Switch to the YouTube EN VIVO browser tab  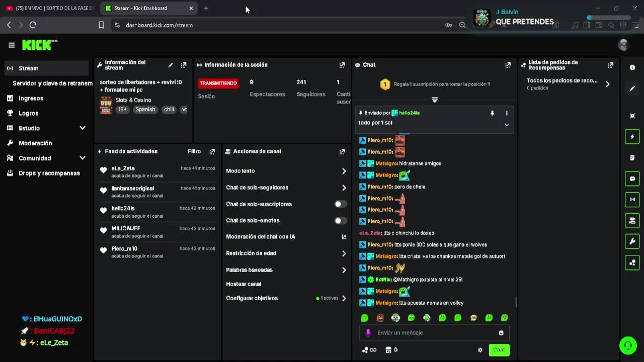point(50,9)
